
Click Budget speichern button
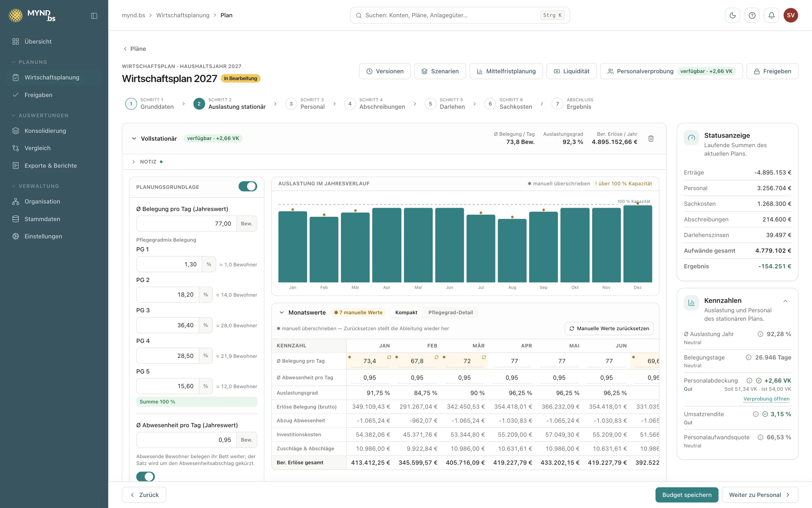tap(686, 495)
